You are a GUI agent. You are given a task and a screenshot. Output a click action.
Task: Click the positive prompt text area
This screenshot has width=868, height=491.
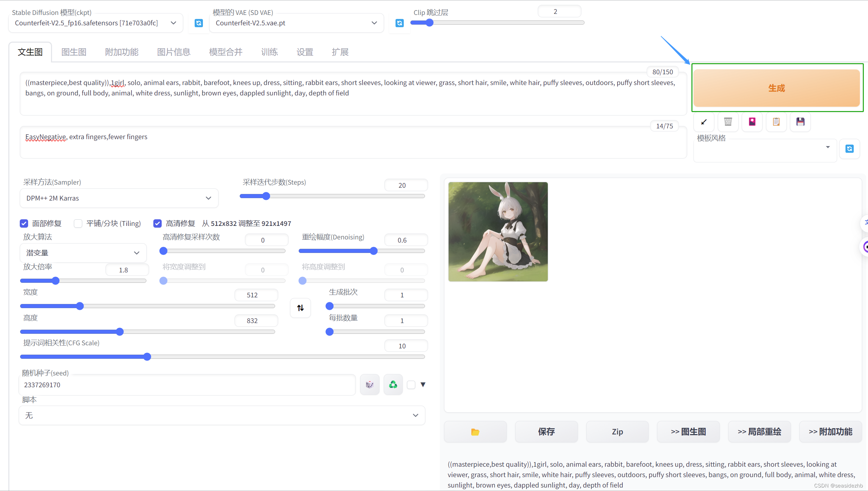pos(353,94)
